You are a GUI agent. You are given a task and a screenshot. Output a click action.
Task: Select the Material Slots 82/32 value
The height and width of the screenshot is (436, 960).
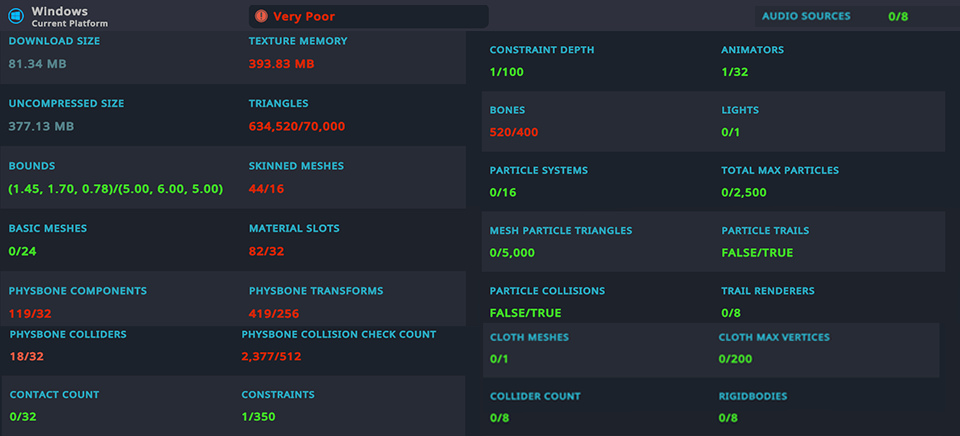(x=266, y=251)
